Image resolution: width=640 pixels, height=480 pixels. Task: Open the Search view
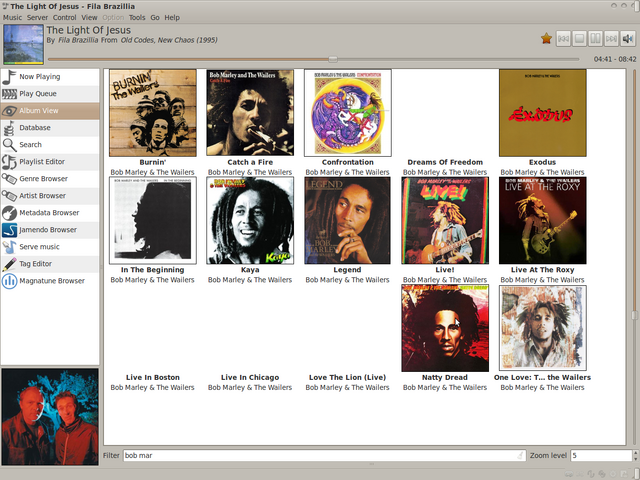(50, 145)
